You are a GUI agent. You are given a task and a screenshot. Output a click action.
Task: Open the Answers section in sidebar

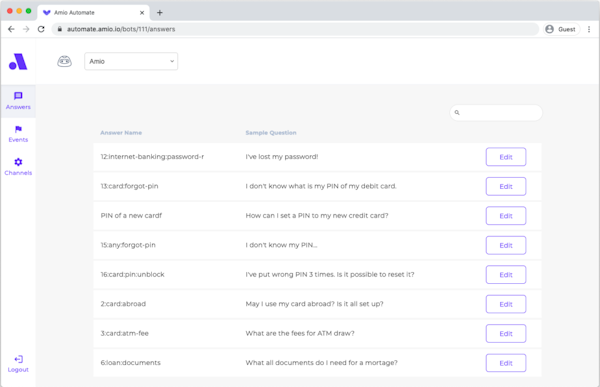(18, 101)
